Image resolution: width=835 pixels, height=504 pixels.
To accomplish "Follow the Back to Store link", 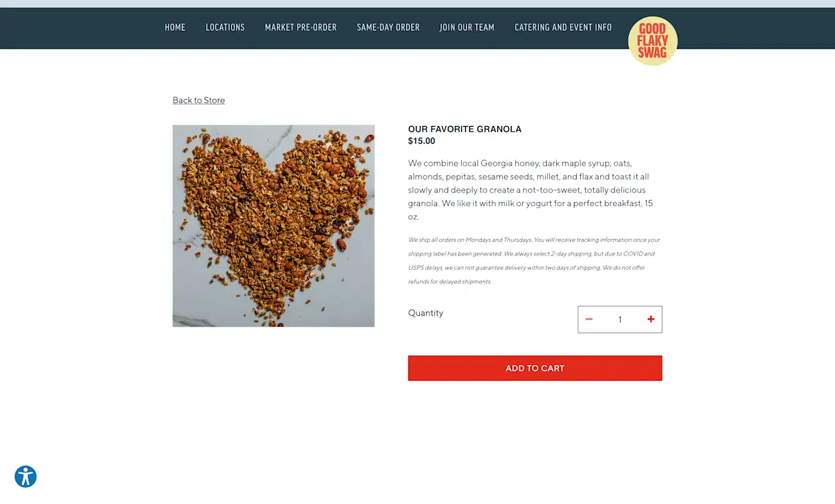I will coord(199,100).
